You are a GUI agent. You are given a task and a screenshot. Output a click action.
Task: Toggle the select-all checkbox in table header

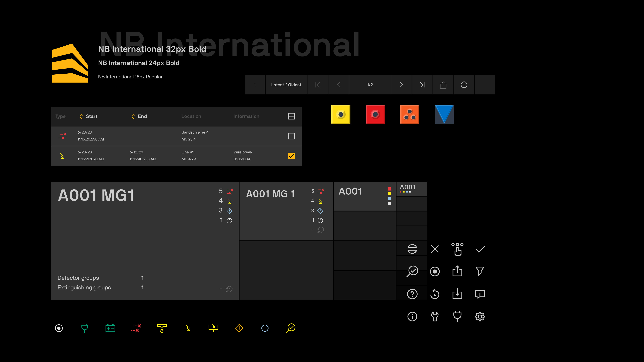coord(291,116)
